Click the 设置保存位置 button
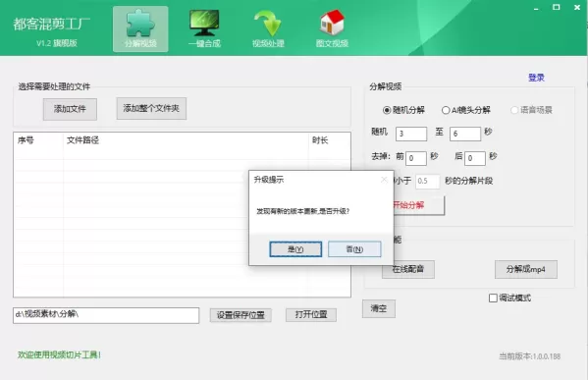 [x=241, y=315]
